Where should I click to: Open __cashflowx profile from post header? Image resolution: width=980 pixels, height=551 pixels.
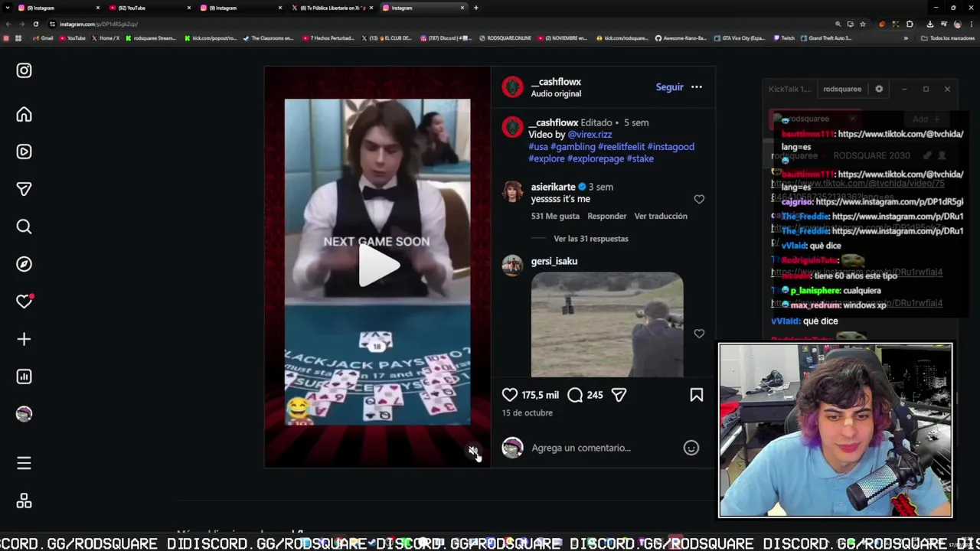coord(556,82)
